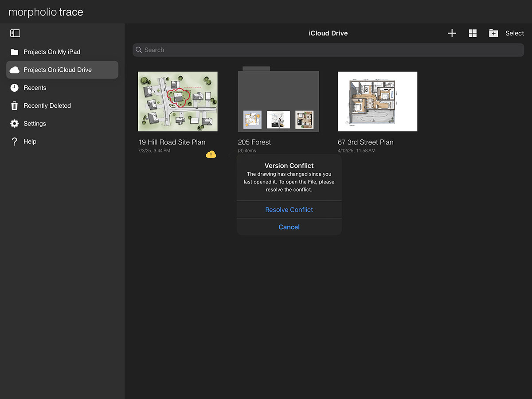This screenshot has height=399, width=532.
Task: Open the 67 3rd Street Plan thumbnail
Action: 377,102
